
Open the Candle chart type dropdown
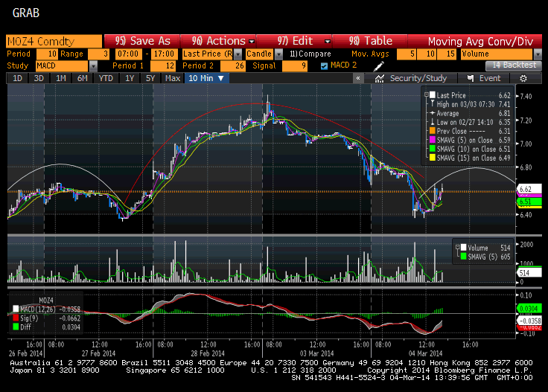[x=278, y=54]
